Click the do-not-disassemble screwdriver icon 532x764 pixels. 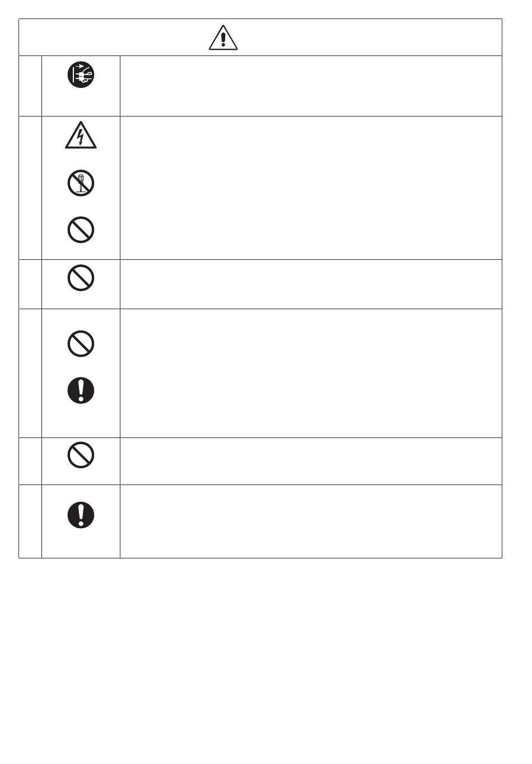[x=81, y=183]
